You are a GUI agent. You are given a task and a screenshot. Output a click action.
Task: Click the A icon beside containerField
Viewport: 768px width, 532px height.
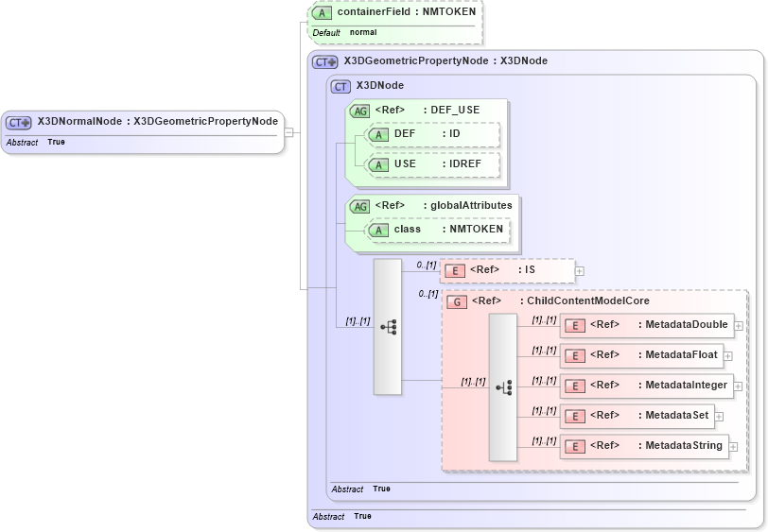(x=322, y=12)
